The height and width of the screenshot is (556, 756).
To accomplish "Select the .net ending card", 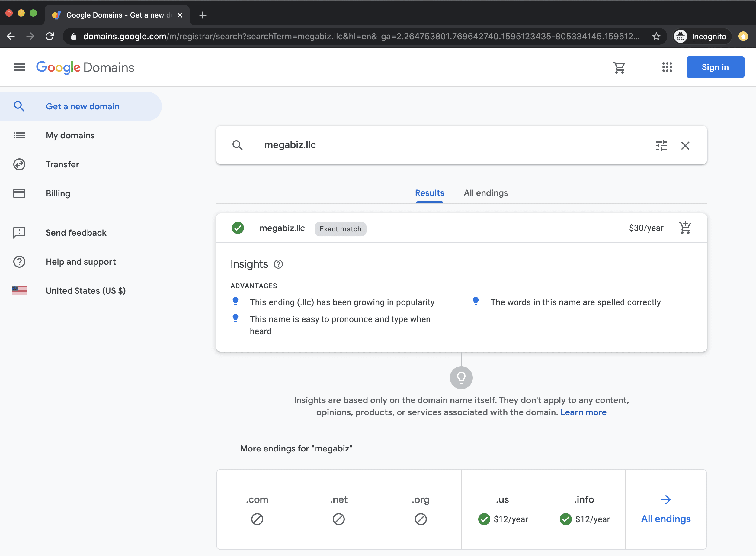I will 339,509.
